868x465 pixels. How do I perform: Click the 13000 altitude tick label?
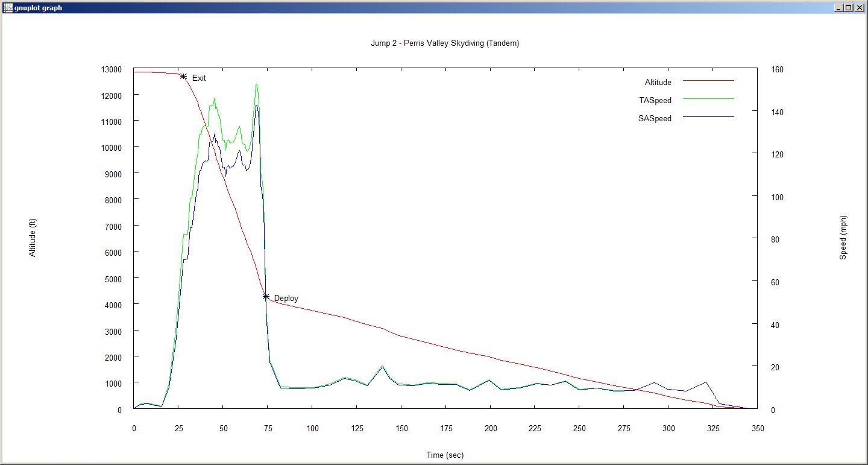point(111,69)
